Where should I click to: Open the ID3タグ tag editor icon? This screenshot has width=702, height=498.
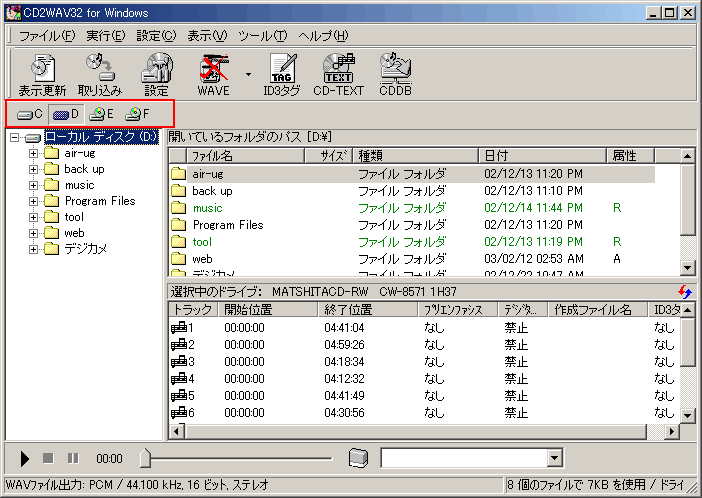pyautogui.click(x=282, y=74)
